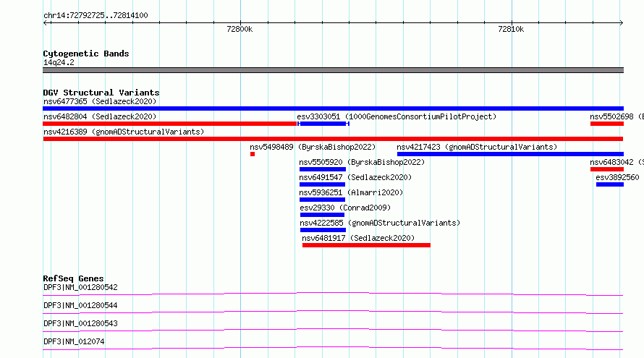Open the esv3892560 variant label
Screen dimensions: 644x358
[617, 177]
